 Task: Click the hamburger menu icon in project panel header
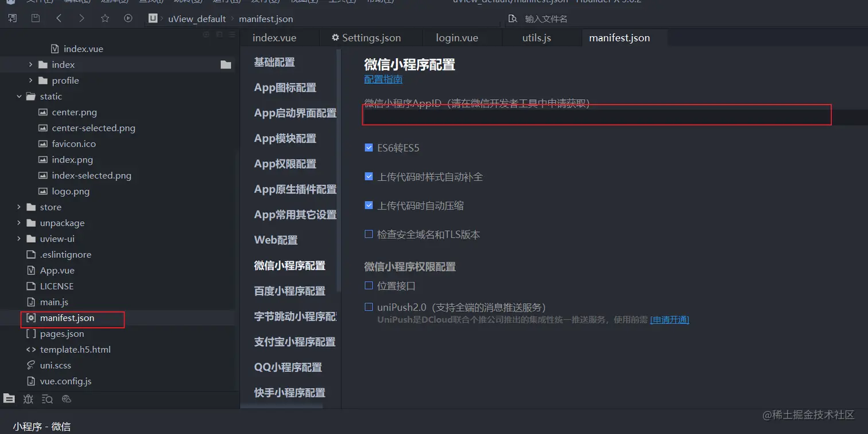(x=232, y=34)
